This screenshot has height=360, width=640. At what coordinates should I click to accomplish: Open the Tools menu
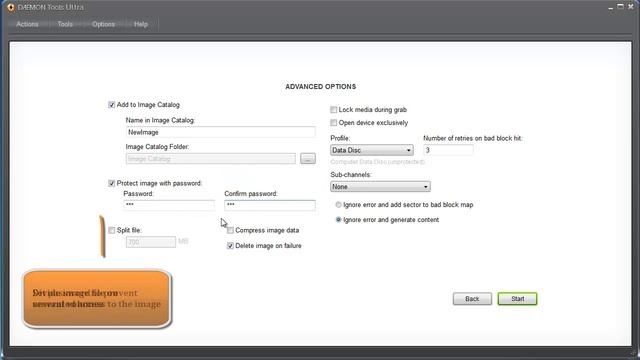[x=65, y=24]
